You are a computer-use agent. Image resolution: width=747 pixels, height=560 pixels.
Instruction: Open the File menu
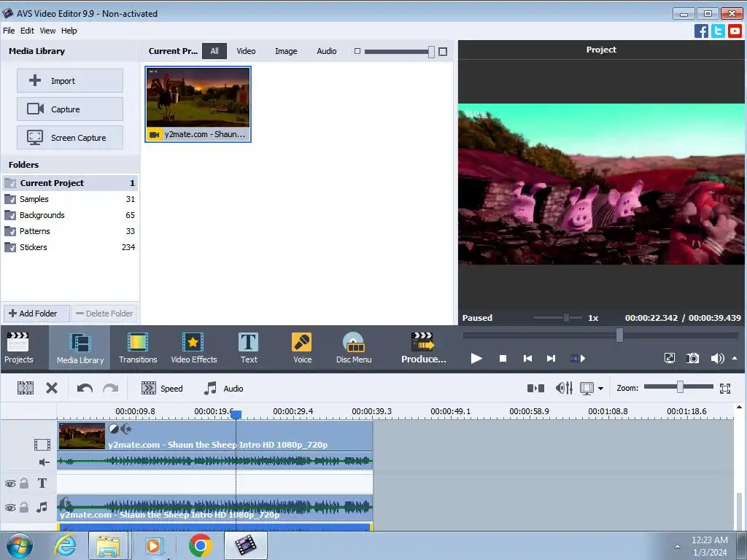tap(9, 31)
